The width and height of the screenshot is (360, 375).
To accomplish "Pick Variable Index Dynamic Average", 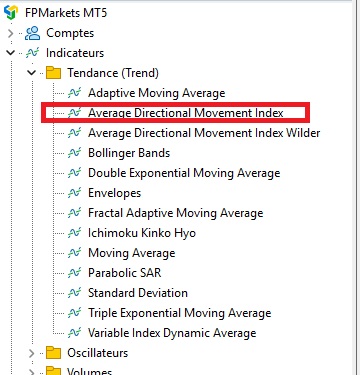I will pos(172,333).
